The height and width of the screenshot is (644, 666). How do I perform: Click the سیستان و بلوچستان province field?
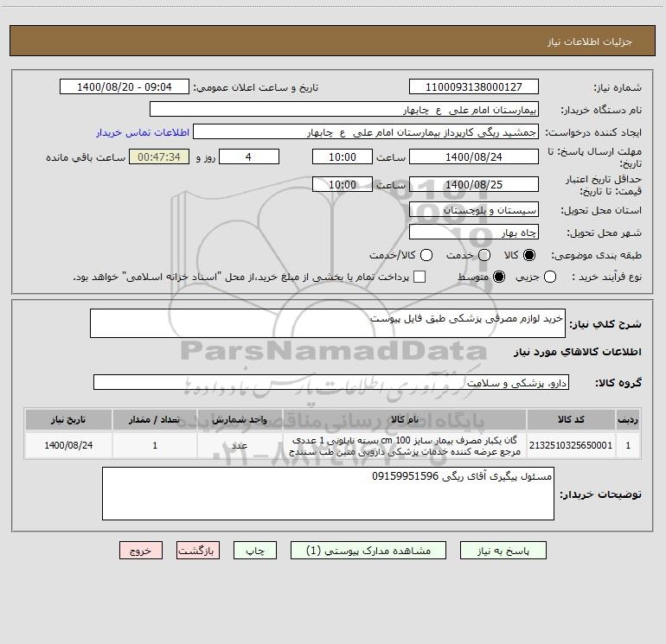coord(474,210)
